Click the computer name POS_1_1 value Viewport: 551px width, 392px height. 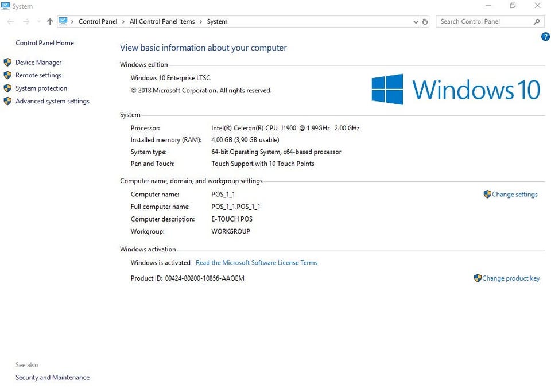click(x=223, y=195)
